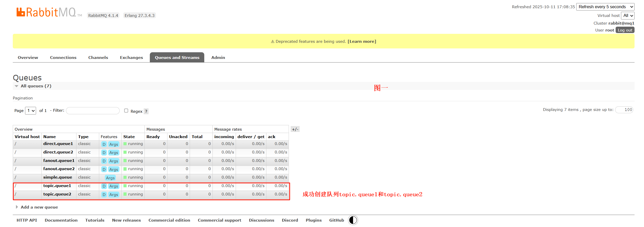Select the Queues and Streams tab
The width and height of the screenshot is (644, 227).
[177, 57]
